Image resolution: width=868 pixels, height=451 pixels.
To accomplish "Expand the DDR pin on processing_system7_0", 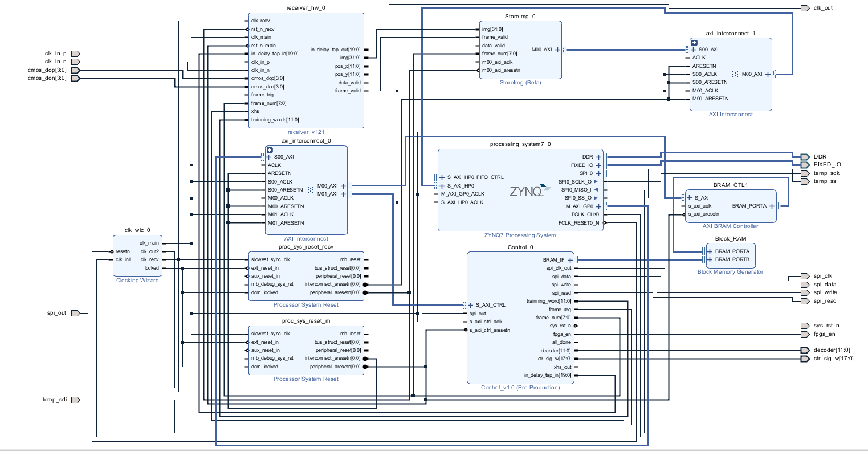I will 598,157.
